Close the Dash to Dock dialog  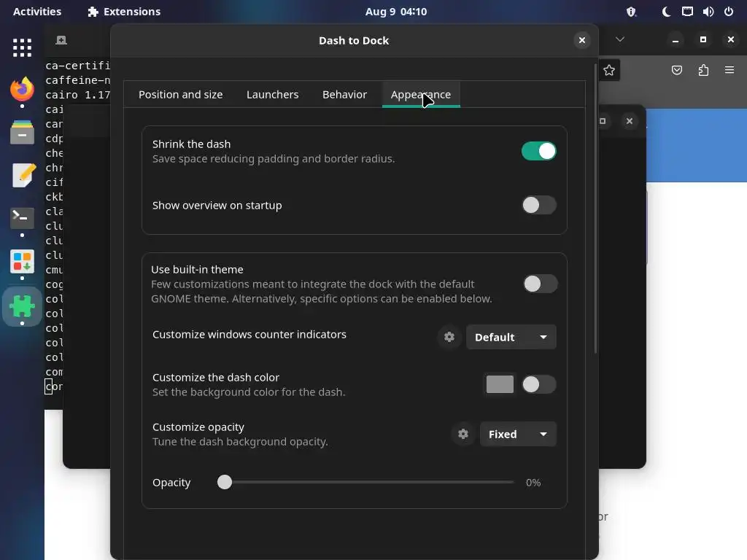point(581,41)
